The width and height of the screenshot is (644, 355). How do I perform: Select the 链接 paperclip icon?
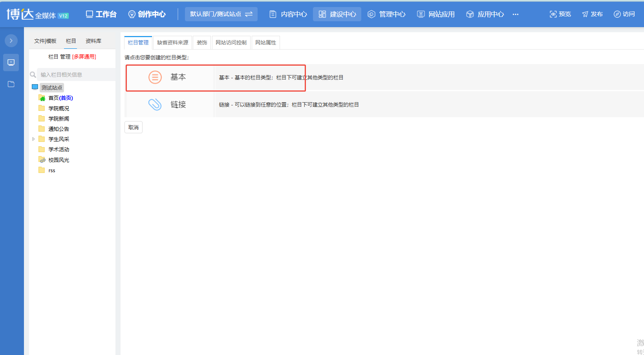tap(155, 104)
